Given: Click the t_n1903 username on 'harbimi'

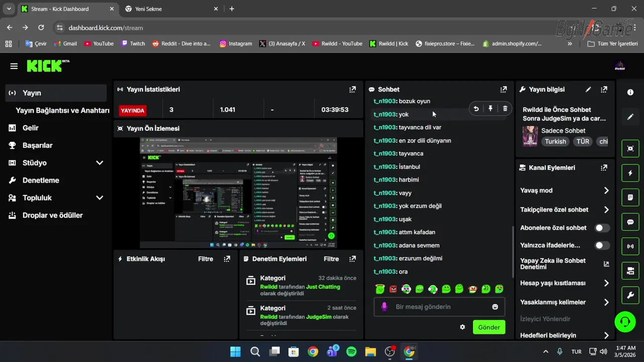Looking at the screenshot, I should click(x=385, y=180).
